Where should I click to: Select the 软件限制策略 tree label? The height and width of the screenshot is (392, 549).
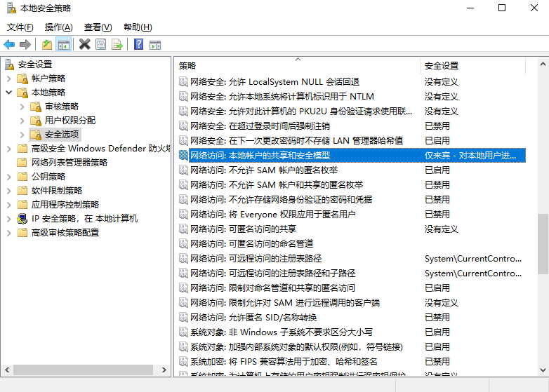click(x=57, y=191)
